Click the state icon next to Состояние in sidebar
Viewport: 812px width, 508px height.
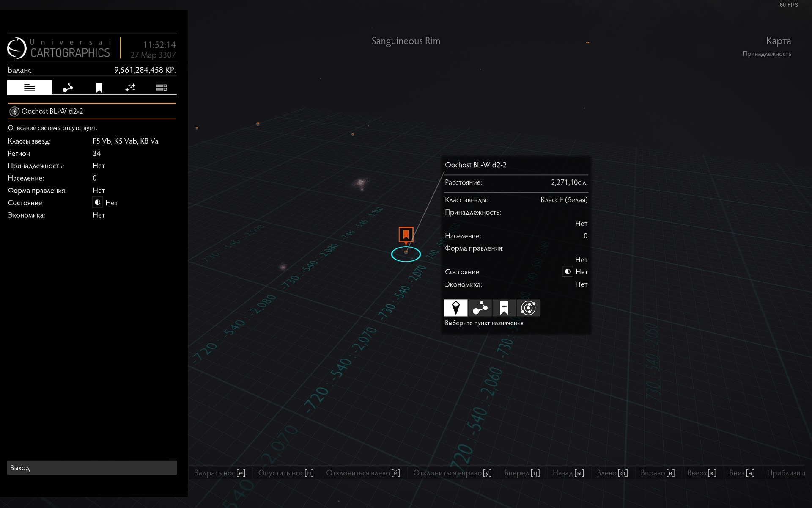pos(98,202)
